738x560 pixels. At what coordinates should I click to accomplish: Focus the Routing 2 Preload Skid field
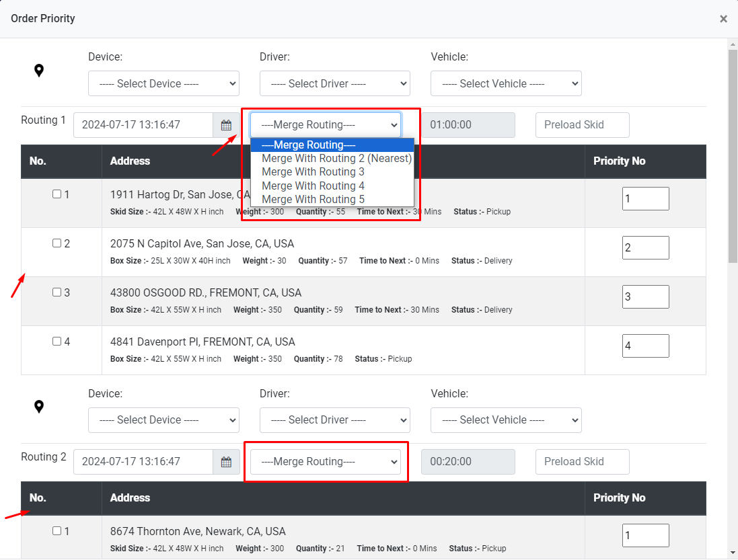(x=582, y=462)
